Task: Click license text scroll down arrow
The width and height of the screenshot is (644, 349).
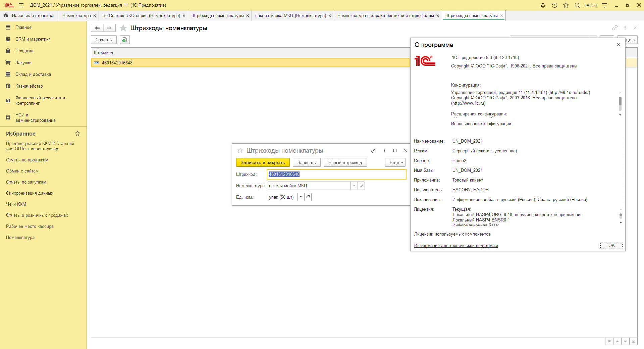Action: point(621,223)
